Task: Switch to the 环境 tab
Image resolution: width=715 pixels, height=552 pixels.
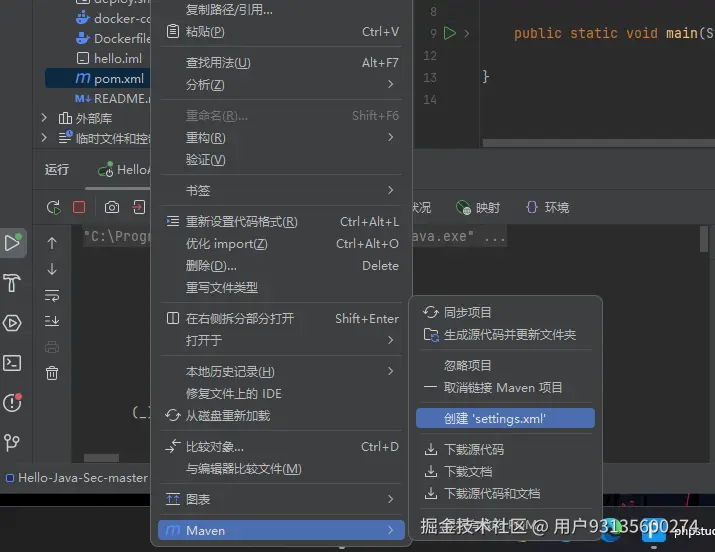Action: coord(548,207)
